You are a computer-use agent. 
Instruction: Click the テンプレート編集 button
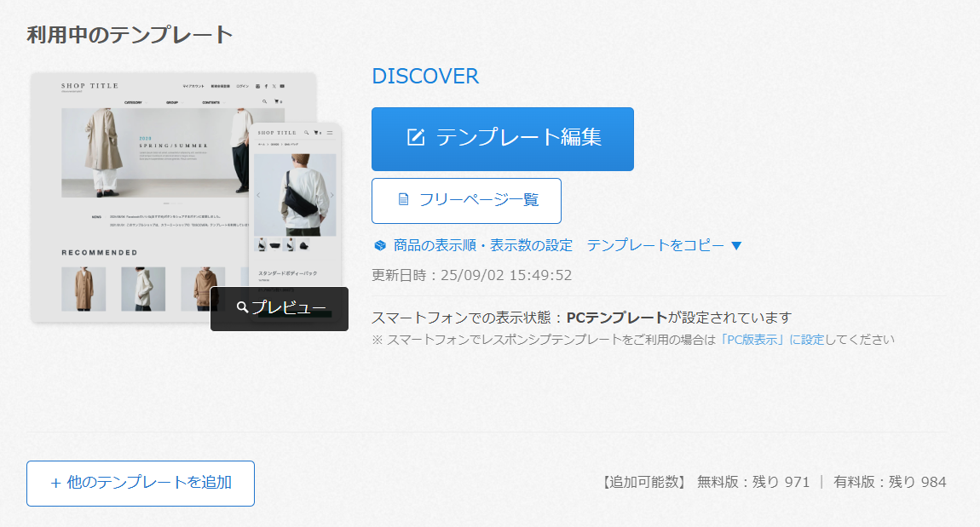503,140
